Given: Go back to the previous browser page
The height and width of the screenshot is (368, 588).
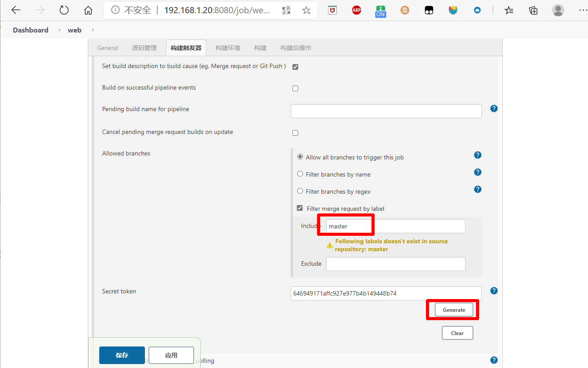Looking at the screenshot, I should point(16,10).
